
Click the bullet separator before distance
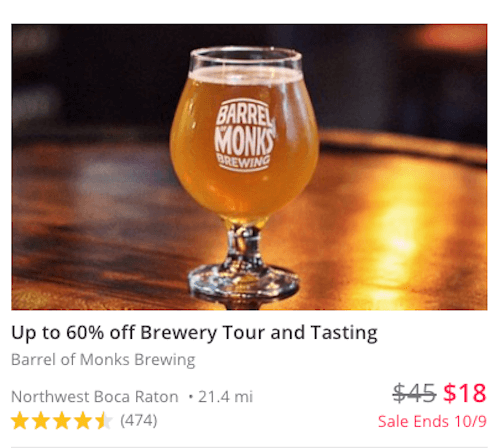(191, 397)
